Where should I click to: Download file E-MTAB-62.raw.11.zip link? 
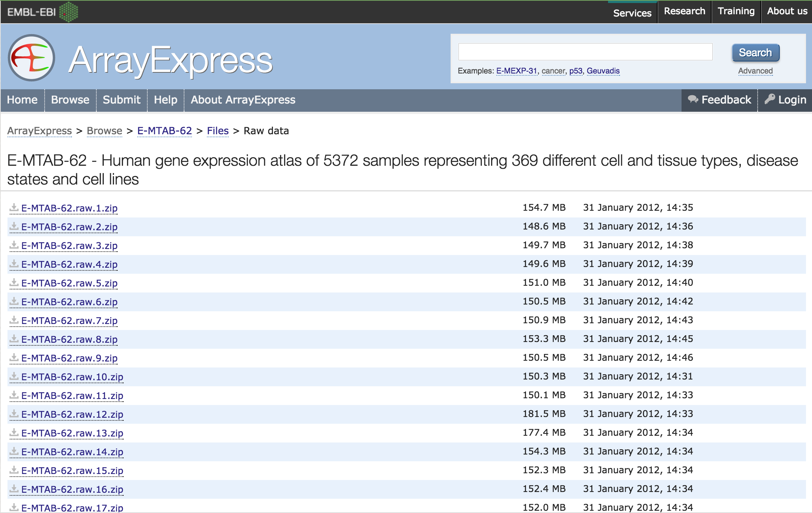pyautogui.click(x=72, y=396)
